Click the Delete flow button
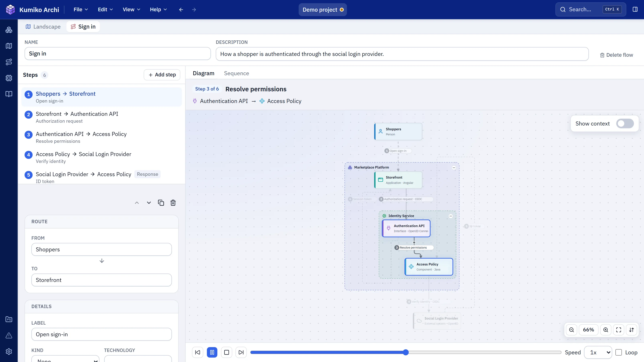The image size is (644, 362). pyautogui.click(x=616, y=55)
